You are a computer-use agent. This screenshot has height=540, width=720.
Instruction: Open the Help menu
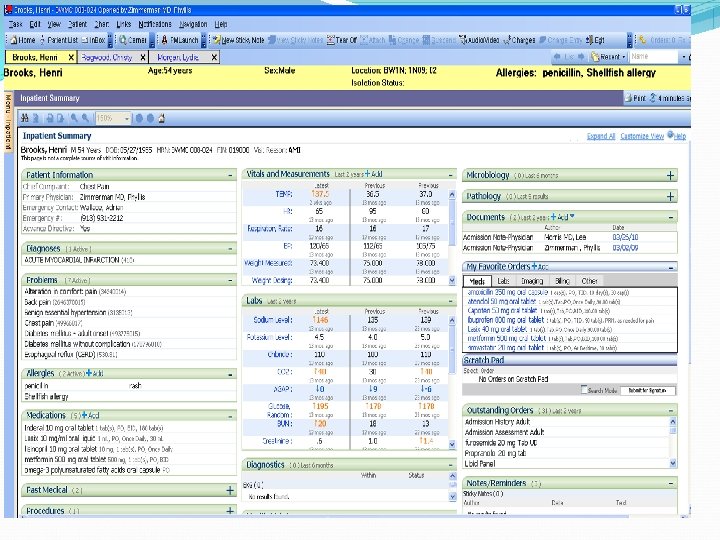click(221, 24)
